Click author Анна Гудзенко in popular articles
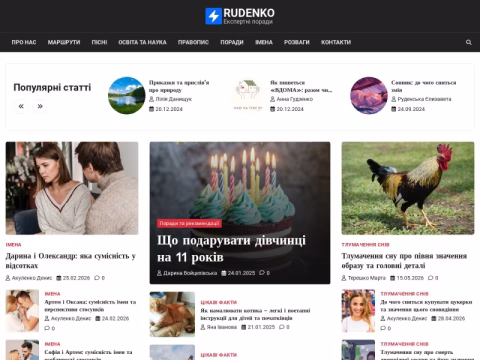 (x=295, y=99)
